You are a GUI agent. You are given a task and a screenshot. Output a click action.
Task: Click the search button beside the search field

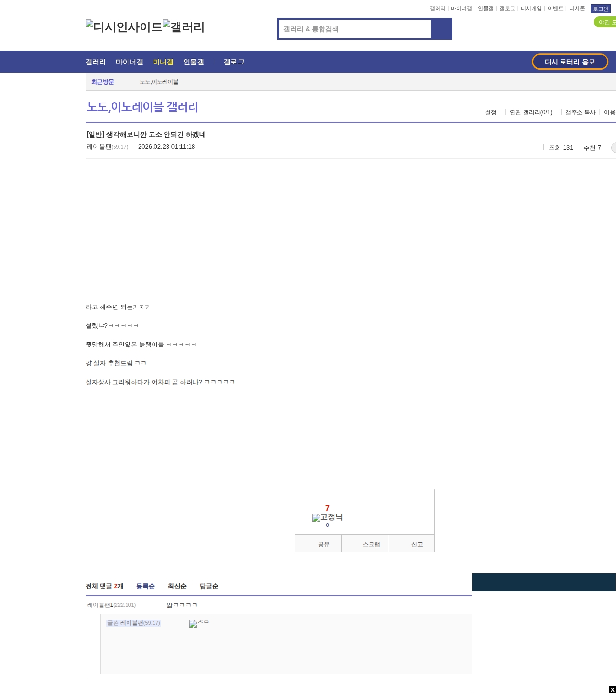point(441,29)
